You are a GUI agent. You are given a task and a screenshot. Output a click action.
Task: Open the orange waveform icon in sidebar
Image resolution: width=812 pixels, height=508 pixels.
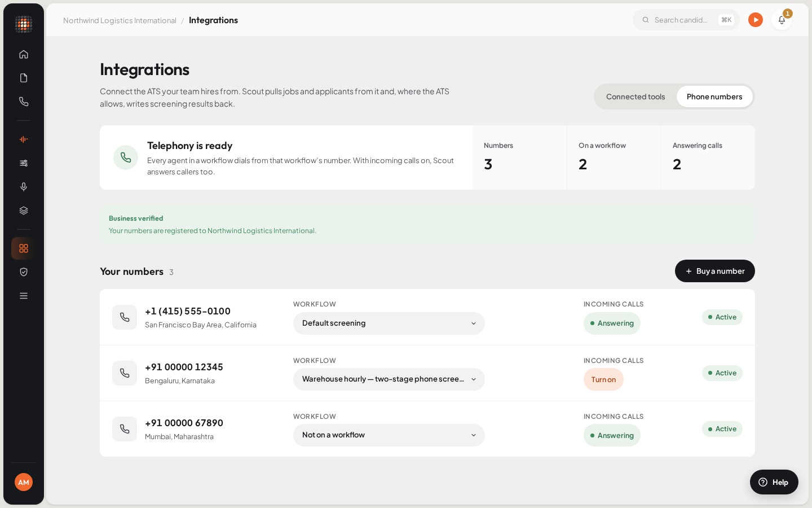(x=24, y=139)
